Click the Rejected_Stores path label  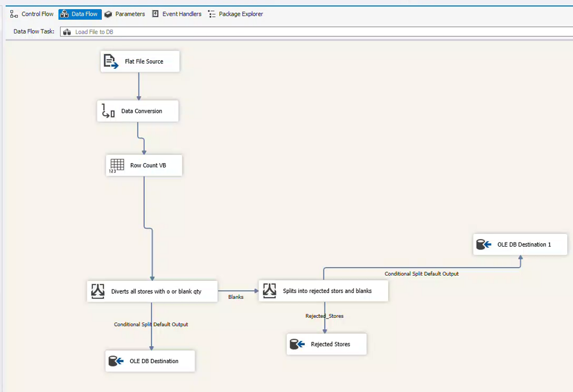324,316
